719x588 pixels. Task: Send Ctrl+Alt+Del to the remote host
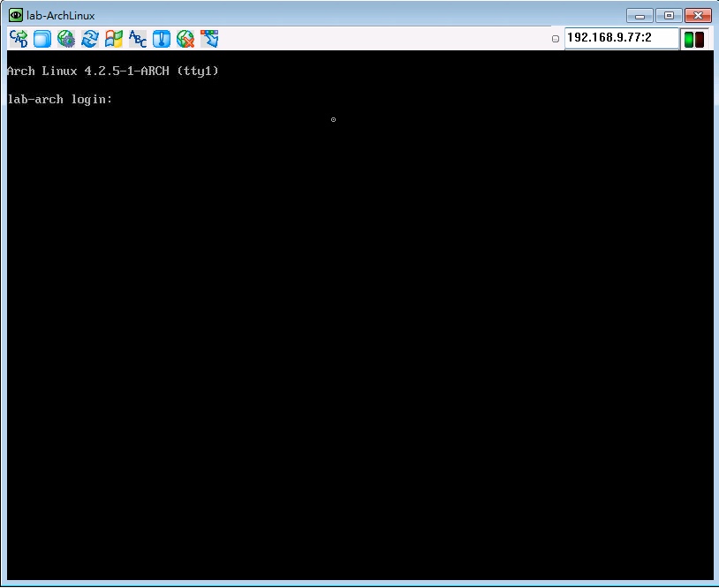[19, 39]
